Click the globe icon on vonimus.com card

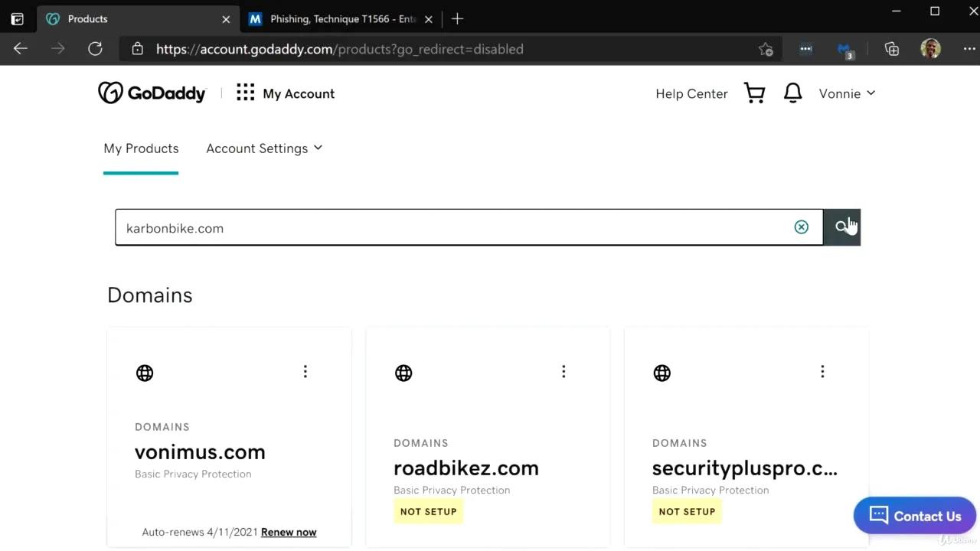tap(145, 373)
